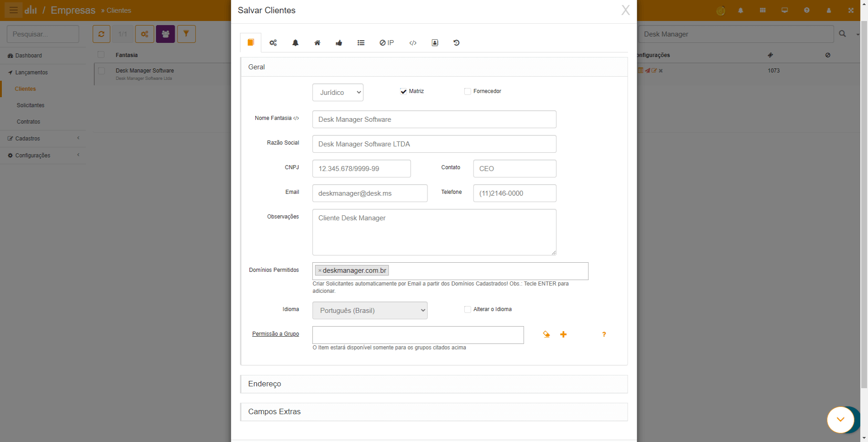Open the Idioma language dropdown
The height and width of the screenshot is (442, 868).
pos(369,311)
